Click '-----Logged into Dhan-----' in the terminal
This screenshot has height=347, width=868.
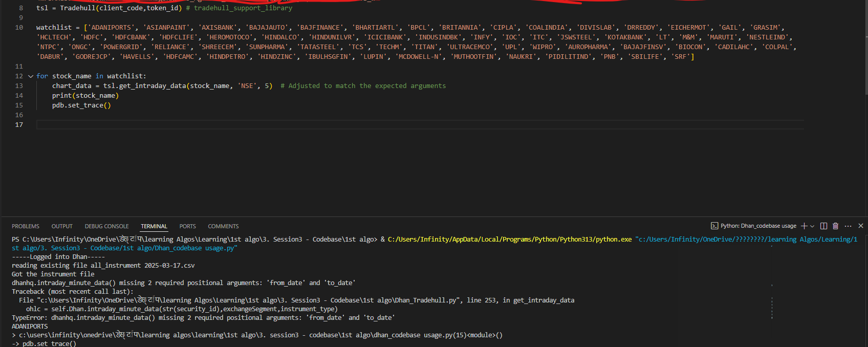(58, 257)
